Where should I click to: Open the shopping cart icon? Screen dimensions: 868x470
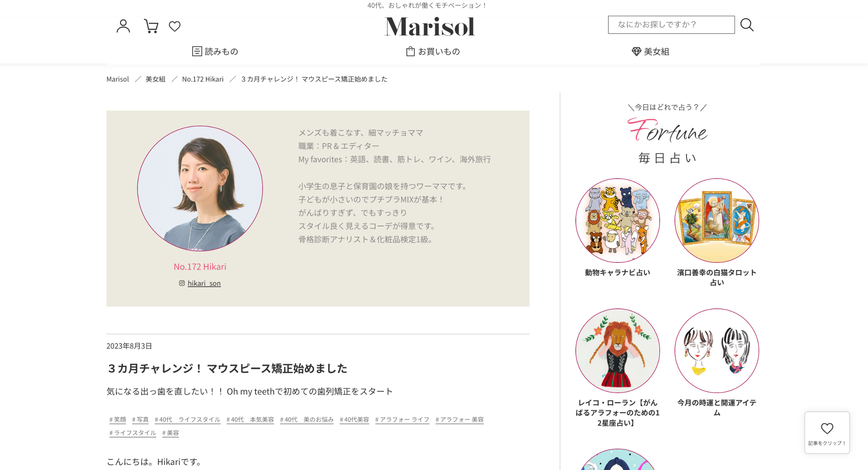151,26
